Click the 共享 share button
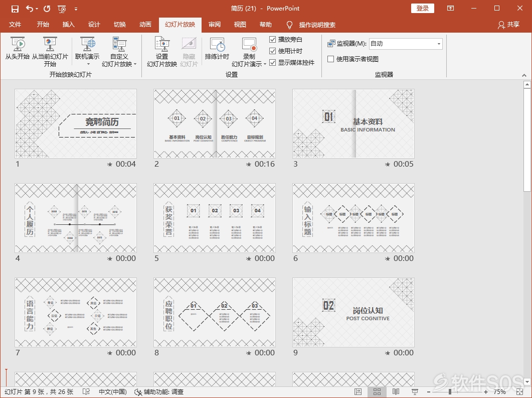 (509, 25)
